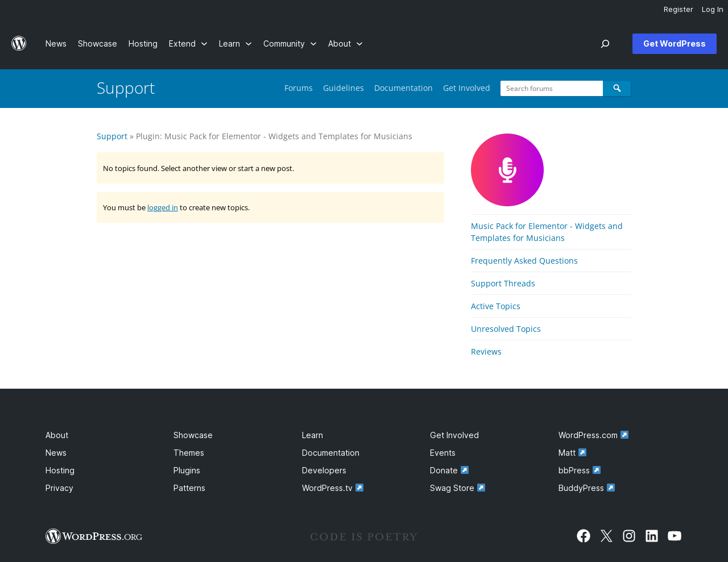Open the BuddyPress external link
This screenshot has width=728, height=562.
point(587,488)
